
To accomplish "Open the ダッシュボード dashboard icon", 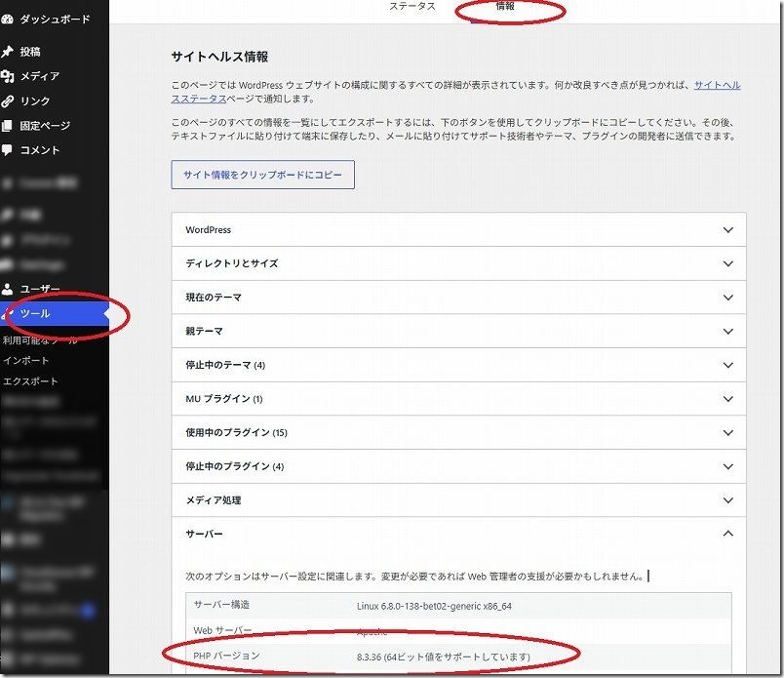I will tap(7, 20).
